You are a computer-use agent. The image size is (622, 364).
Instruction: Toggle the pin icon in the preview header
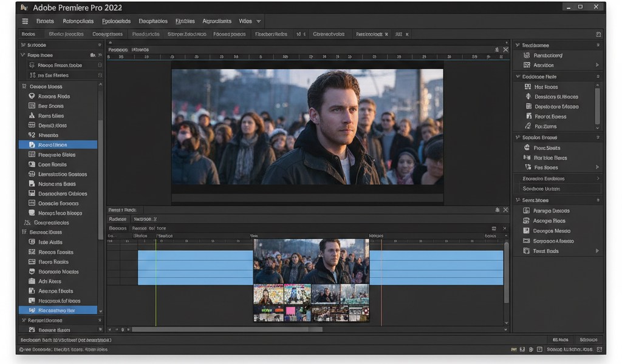pos(497,50)
